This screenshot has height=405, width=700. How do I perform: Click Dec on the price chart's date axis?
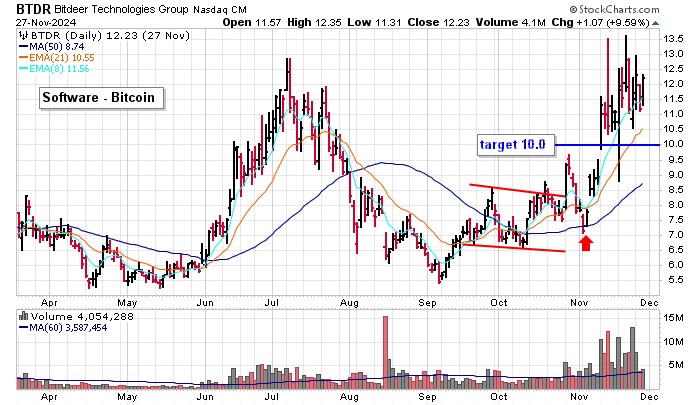coord(650,303)
